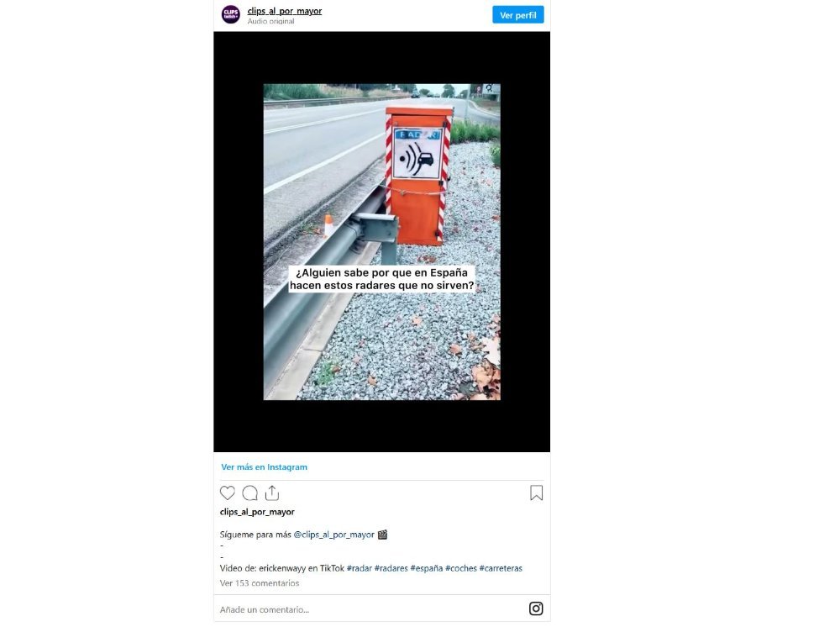Open the clips_al_por_mayor username header link
The width and height of the screenshot is (840, 627).
pyautogui.click(x=285, y=11)
